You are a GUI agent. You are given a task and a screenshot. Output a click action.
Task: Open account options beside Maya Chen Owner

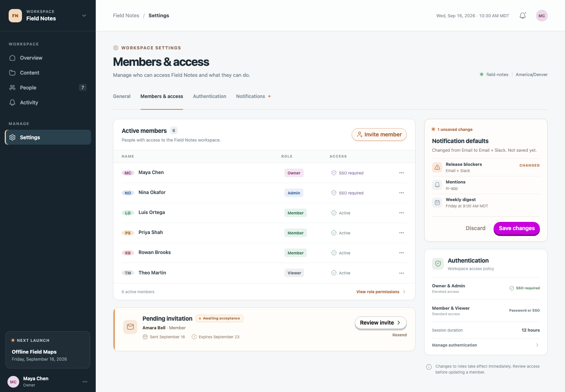pos(85,382)
